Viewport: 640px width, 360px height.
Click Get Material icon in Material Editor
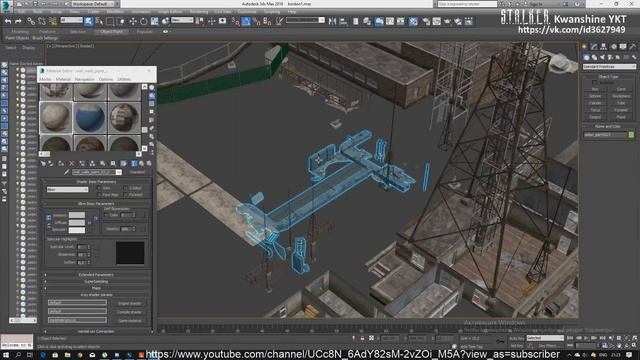tap(43, 164)
